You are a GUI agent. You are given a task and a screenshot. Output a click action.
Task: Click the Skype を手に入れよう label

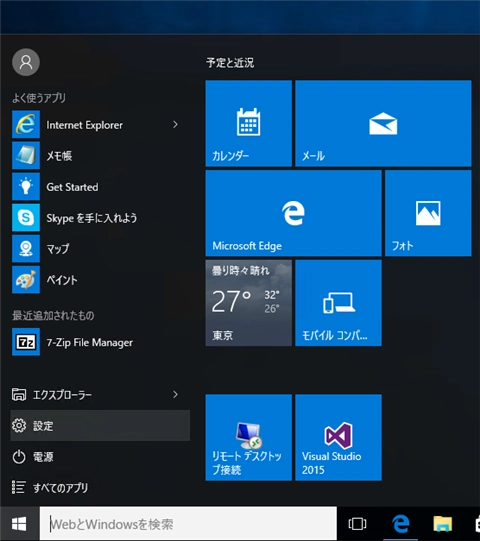click(92, 218)
